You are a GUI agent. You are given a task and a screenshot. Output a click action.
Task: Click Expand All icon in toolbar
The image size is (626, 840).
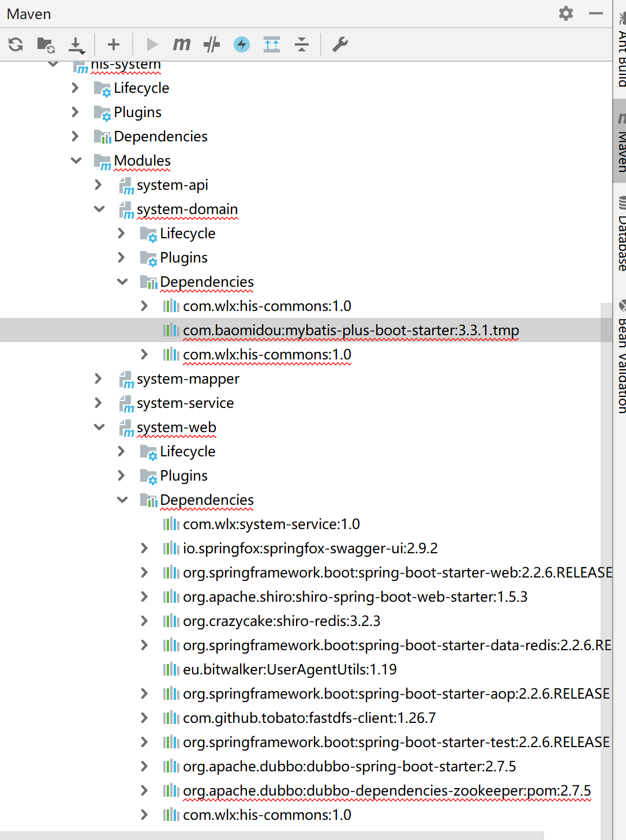[272, 44]
